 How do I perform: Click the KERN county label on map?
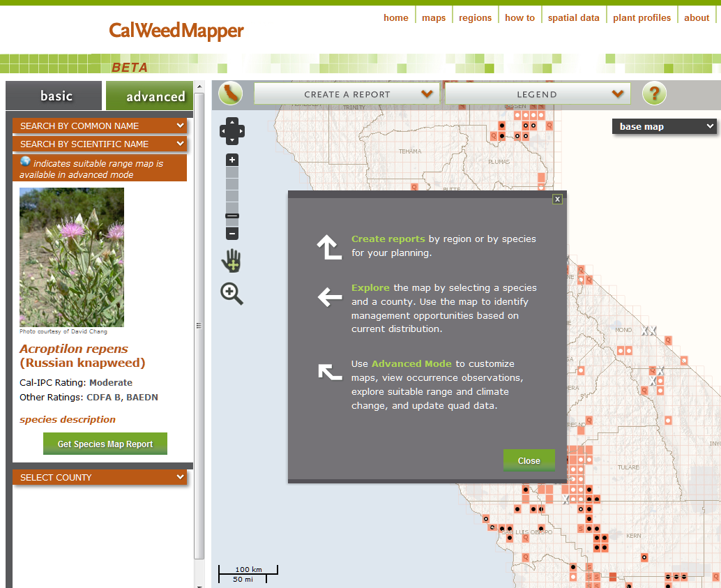coord(633,536)
